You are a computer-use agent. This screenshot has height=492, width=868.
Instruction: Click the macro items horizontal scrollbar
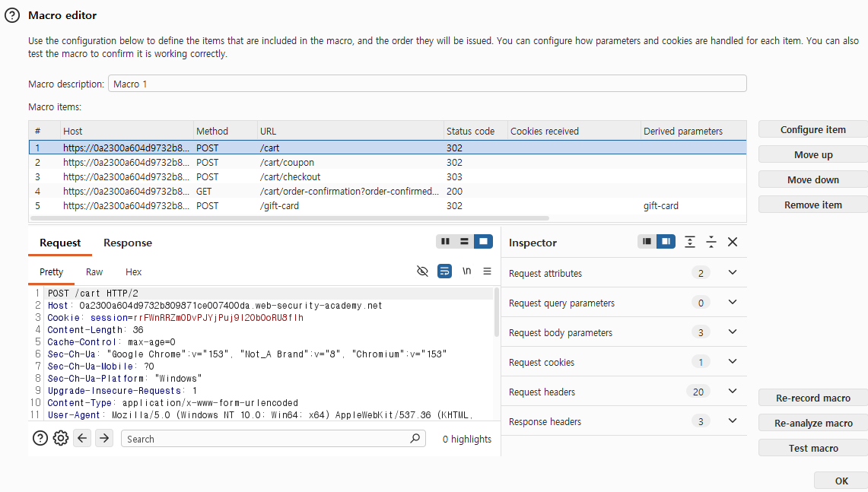290,218
